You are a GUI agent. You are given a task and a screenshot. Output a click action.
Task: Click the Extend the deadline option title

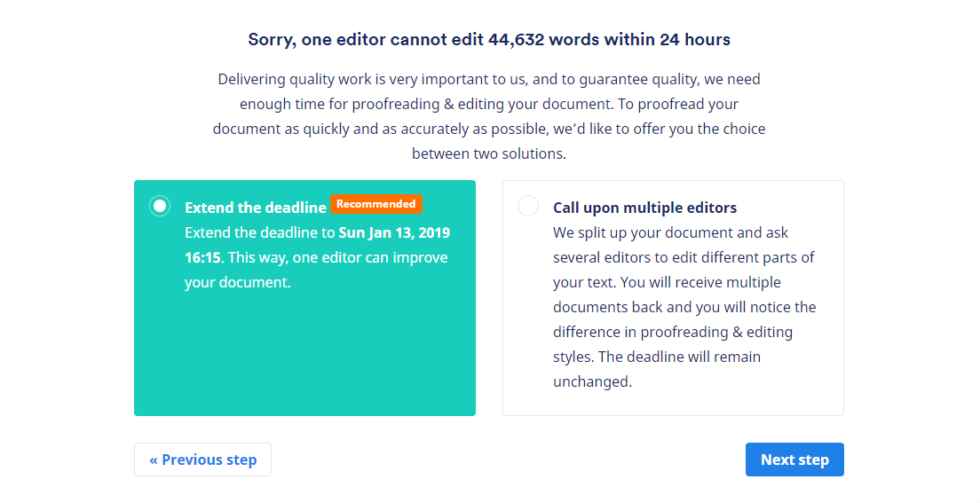256,208
